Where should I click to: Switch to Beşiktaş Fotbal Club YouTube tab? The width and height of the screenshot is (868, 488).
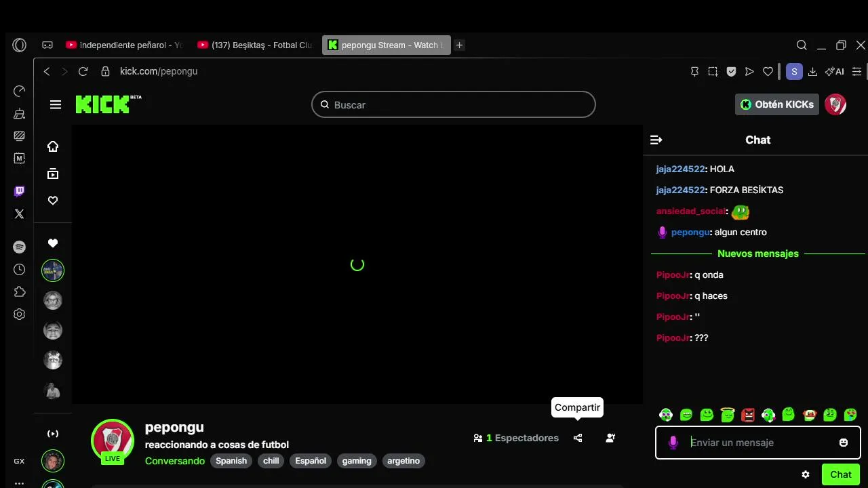(255, 45)
